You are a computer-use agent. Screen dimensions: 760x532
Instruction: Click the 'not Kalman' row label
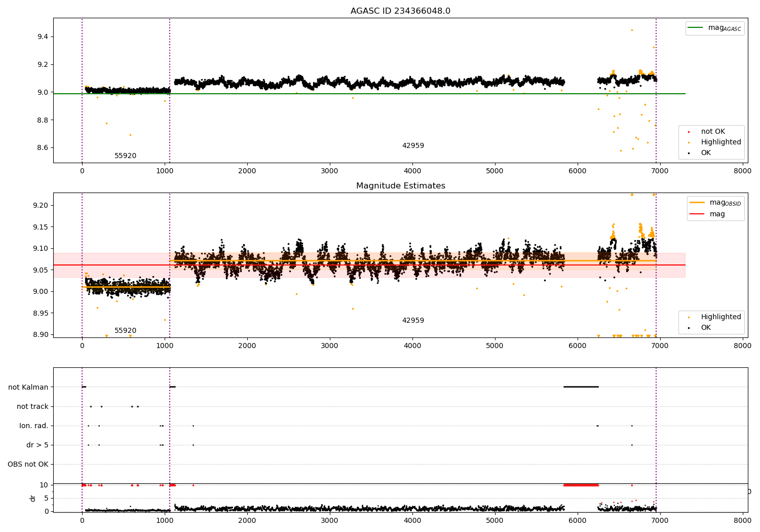coord(28,388)
